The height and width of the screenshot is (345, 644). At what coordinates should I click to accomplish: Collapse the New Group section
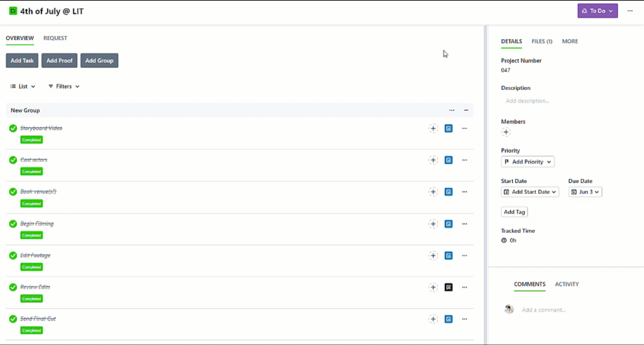click(466, 110)
